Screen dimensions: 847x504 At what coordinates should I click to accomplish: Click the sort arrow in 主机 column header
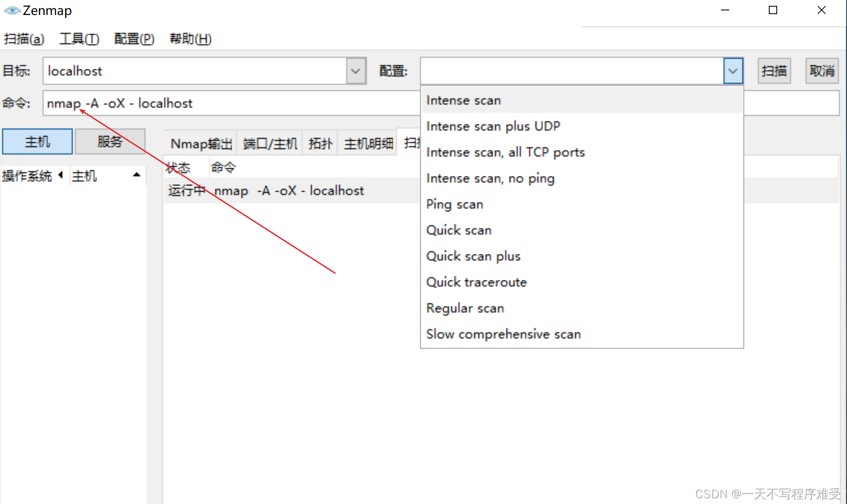136,175
